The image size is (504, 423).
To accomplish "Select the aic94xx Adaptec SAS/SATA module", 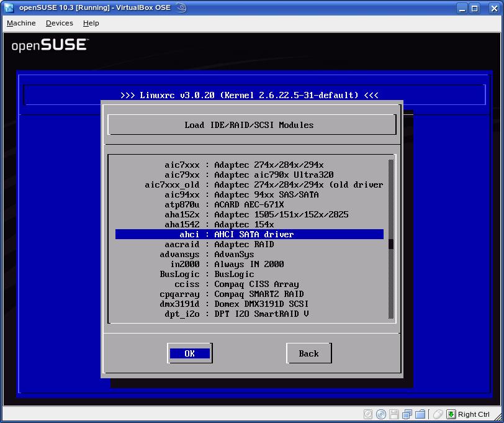I will click(x=250, y=194).
